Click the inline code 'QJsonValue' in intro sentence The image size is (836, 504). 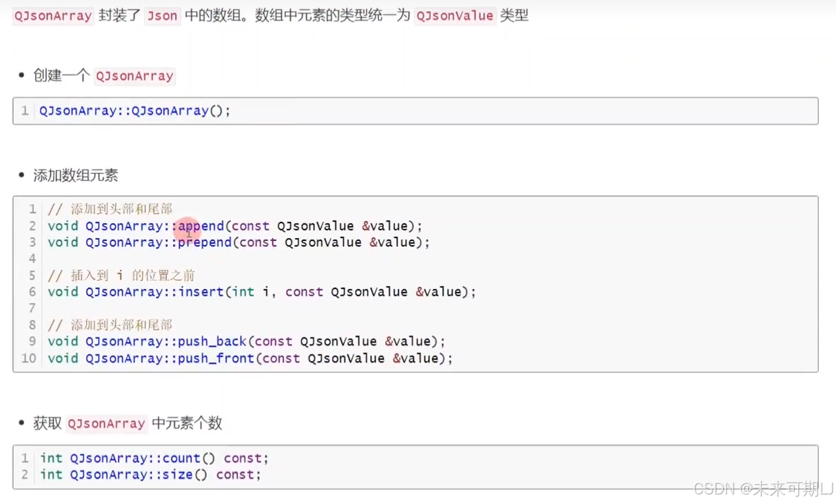pyautogui.click(x=455, y=16)
